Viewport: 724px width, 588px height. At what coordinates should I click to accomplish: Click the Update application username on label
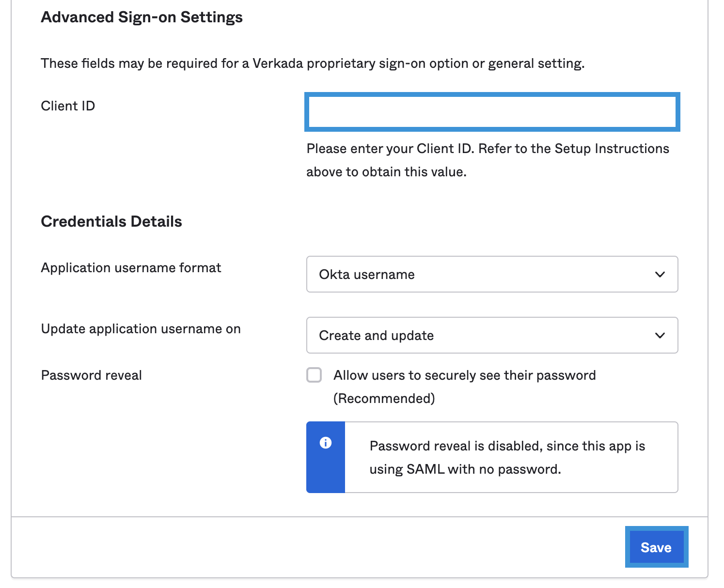[141, 329]
